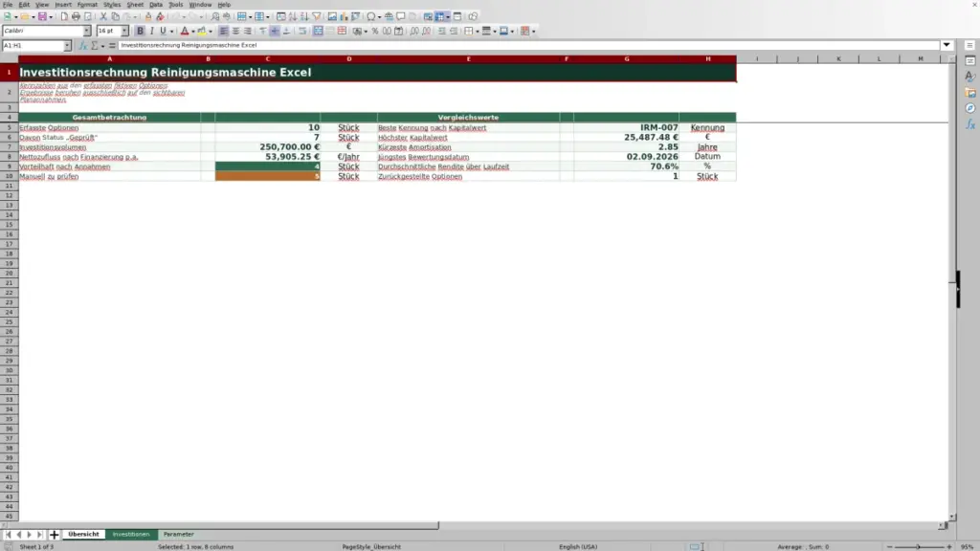The image size is (980, 551).
Task: Toggle Wrap Text option
Action: [302, 32]
